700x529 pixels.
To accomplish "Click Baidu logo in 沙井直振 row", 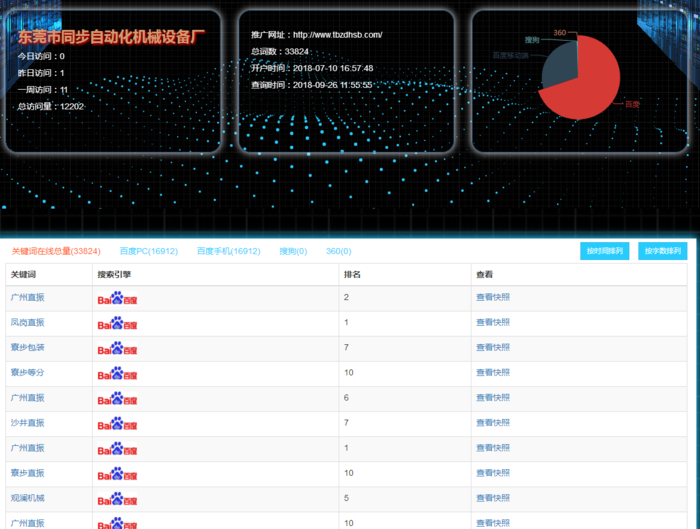I will tap(117, 424).
